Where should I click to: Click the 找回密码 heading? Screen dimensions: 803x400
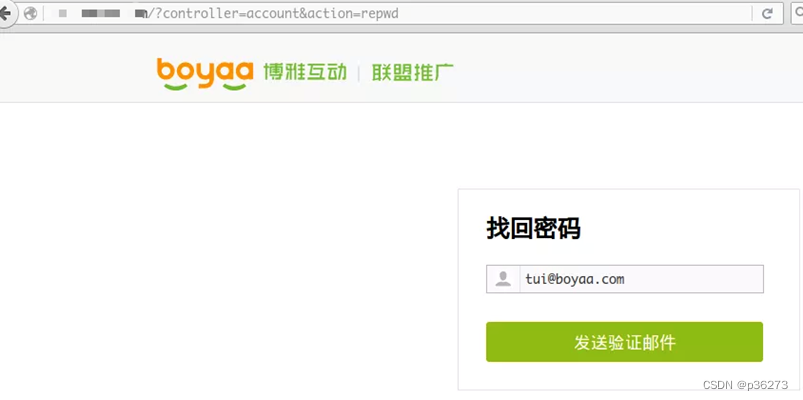pyautogui.click(x=533, y=228)
